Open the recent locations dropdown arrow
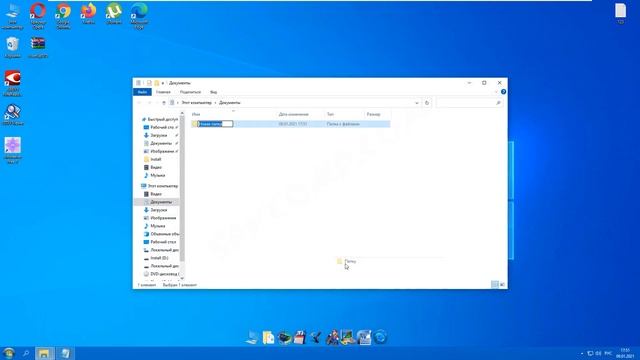This screenshot has width=640, height=360. [x=157, y=103]
